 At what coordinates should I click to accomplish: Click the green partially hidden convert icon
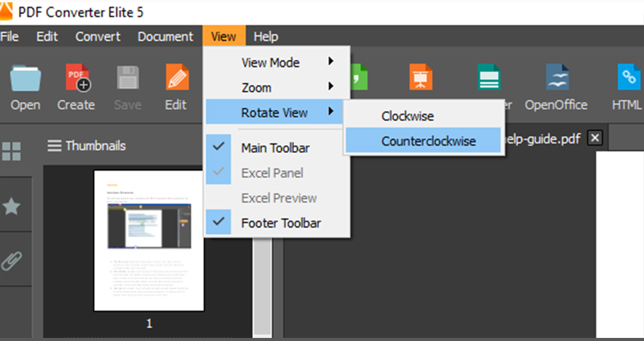coord(358,77)
